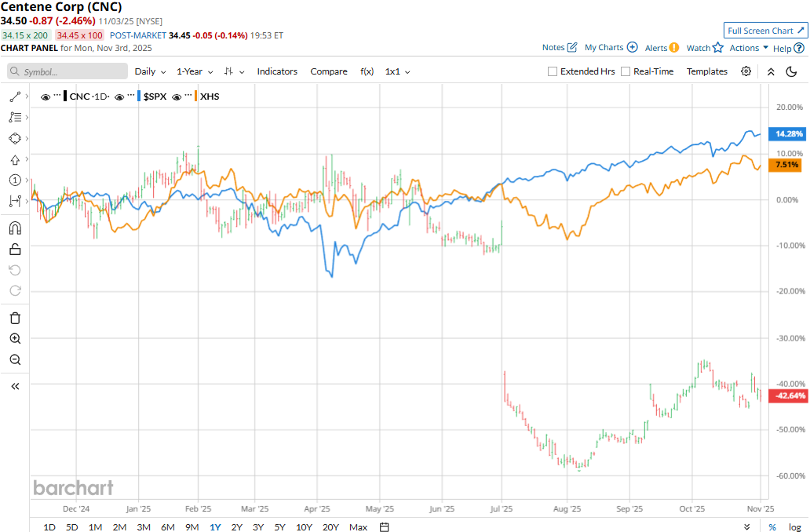Enable the Extended Hrs checkbox
The image size is (810, 532).
pos(553,71)
